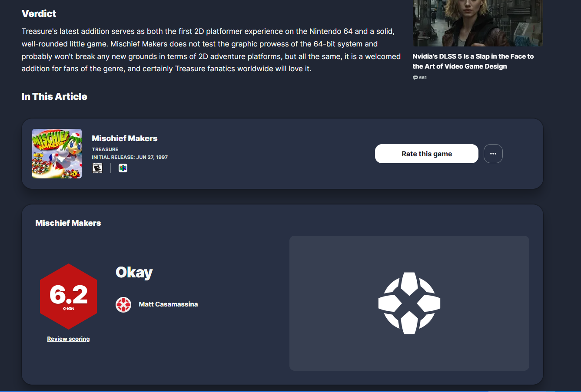
Task: Click the large IGN logo placeholder image
Action: point(409,303)
